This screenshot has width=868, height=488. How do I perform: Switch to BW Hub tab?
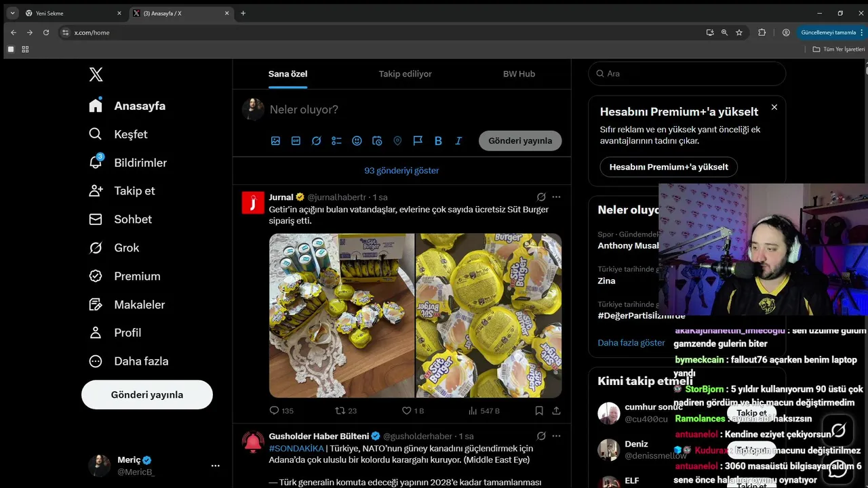[519, 74]
